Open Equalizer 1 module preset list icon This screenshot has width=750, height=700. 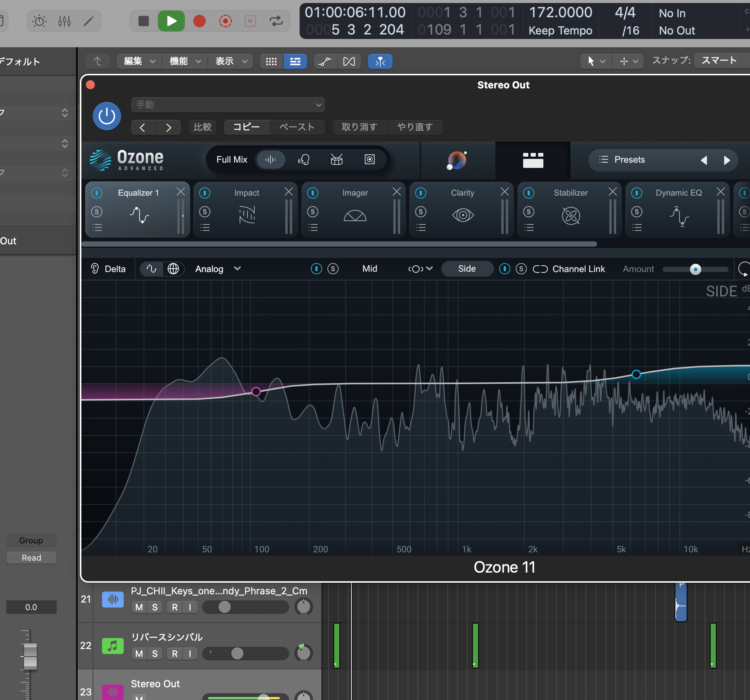point(97,227)
